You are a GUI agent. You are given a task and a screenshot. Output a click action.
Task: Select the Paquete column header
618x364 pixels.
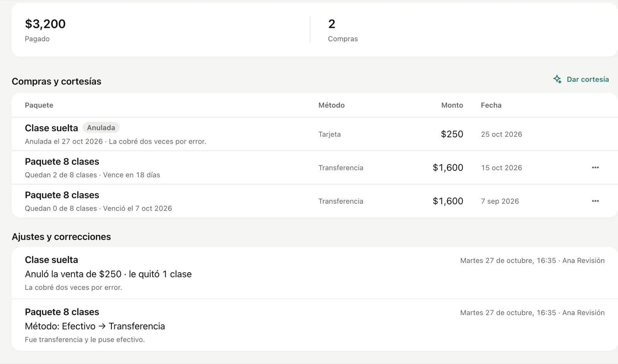[39, 105]
